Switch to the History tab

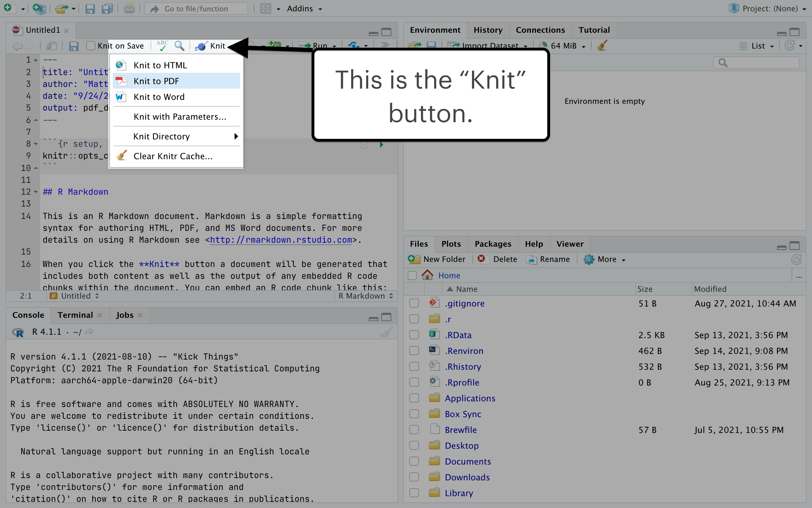pos(488,30)
